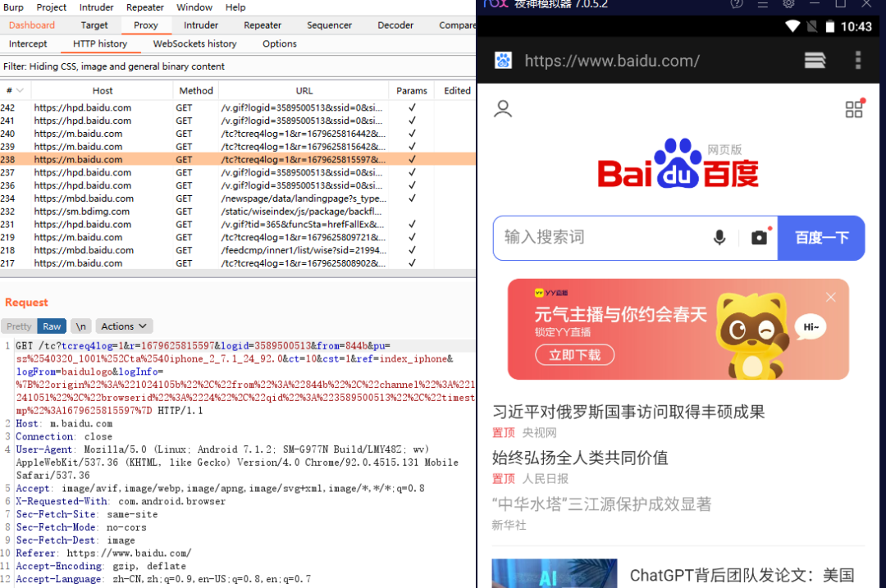Open the Help menu

click(x=235, y=7)
